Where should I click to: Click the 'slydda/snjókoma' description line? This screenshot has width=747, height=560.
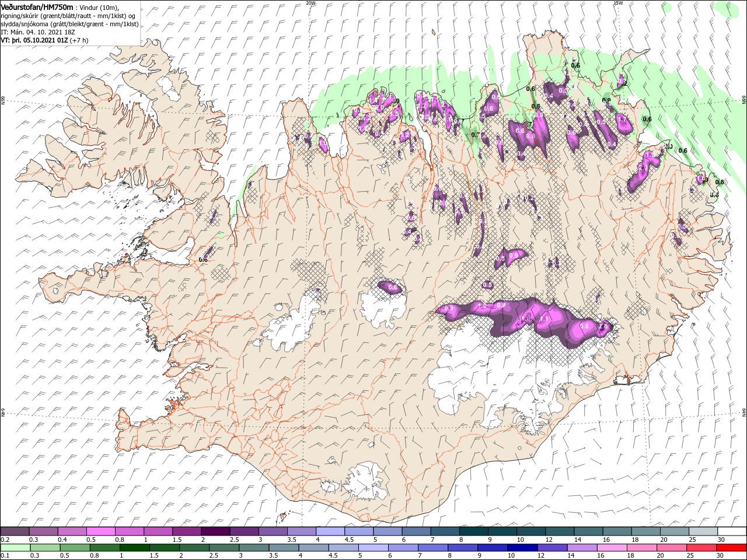point(69,24)
